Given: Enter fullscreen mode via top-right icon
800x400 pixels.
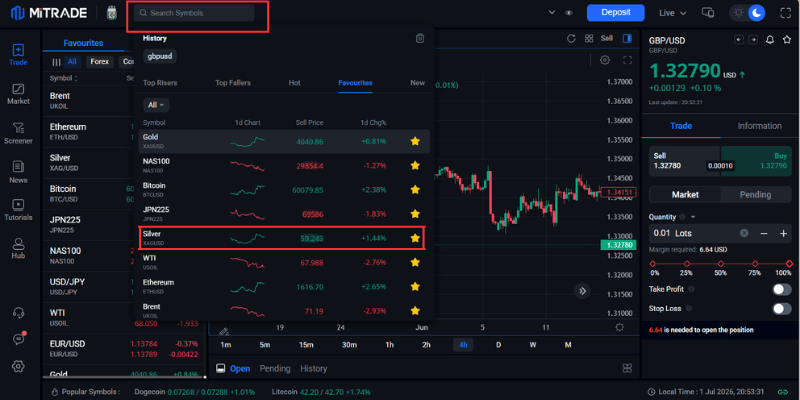Looking at the screenshot, I should 785,13.
